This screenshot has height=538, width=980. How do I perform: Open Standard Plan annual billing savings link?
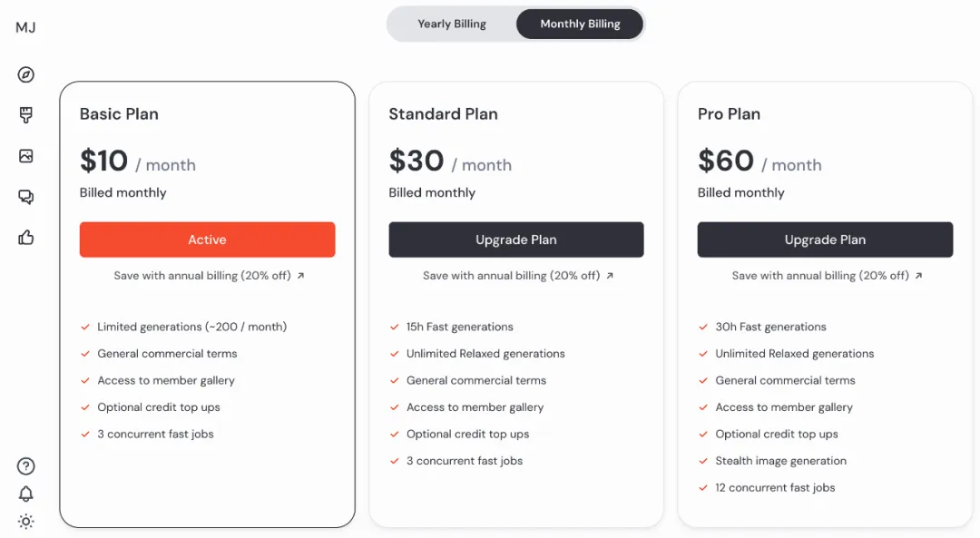coord(518,276)
